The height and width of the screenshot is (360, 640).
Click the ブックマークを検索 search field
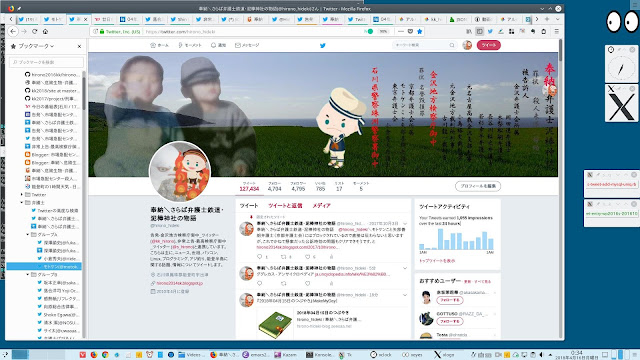tap(46, 62)
